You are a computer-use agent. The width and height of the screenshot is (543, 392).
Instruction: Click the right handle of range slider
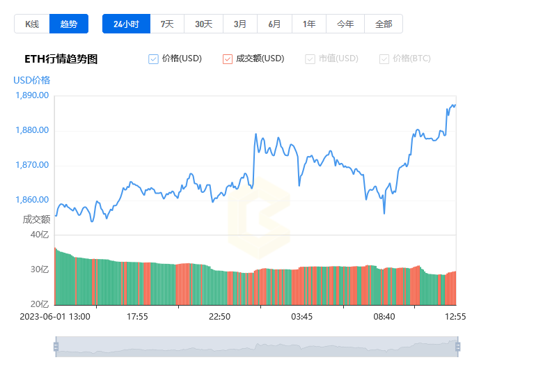(458, 347)
